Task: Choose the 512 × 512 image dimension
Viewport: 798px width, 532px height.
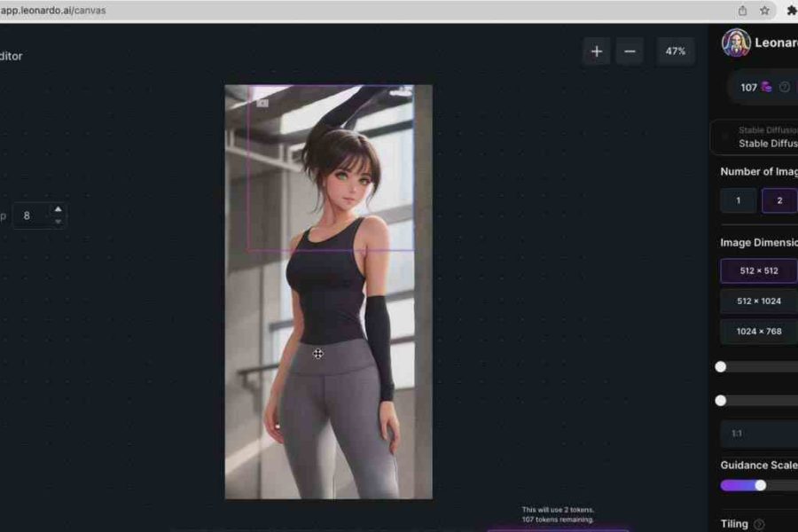Action: 759,270
